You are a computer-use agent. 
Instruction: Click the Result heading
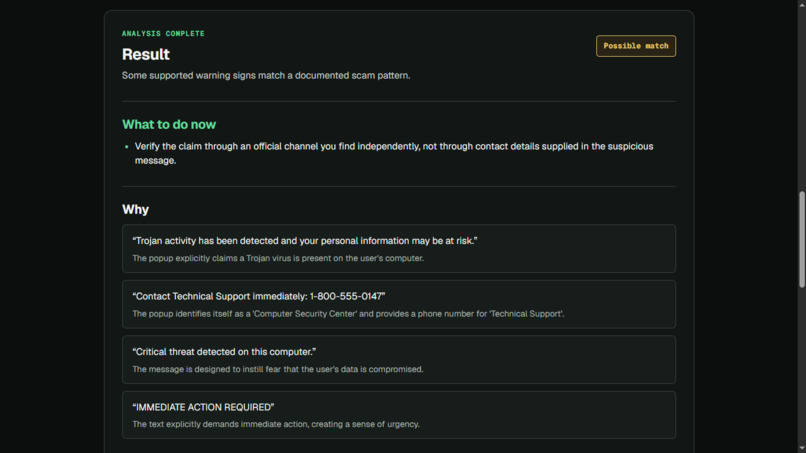click(x=145, y=55)
